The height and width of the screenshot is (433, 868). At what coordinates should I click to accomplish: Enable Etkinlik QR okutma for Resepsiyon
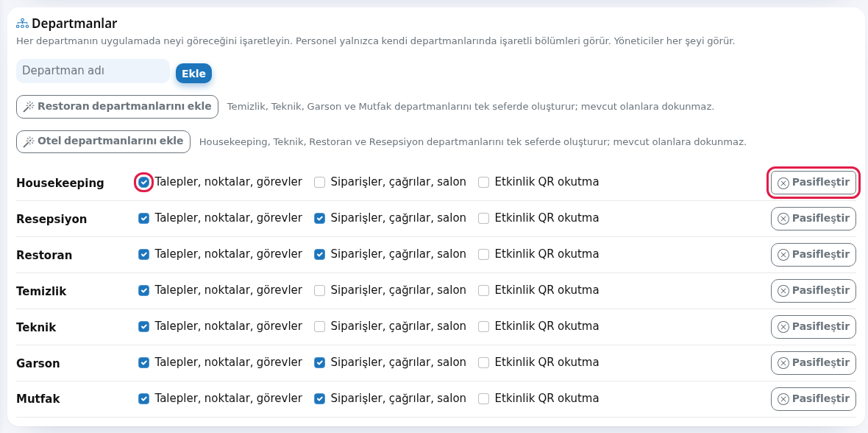tap(484, 219)
